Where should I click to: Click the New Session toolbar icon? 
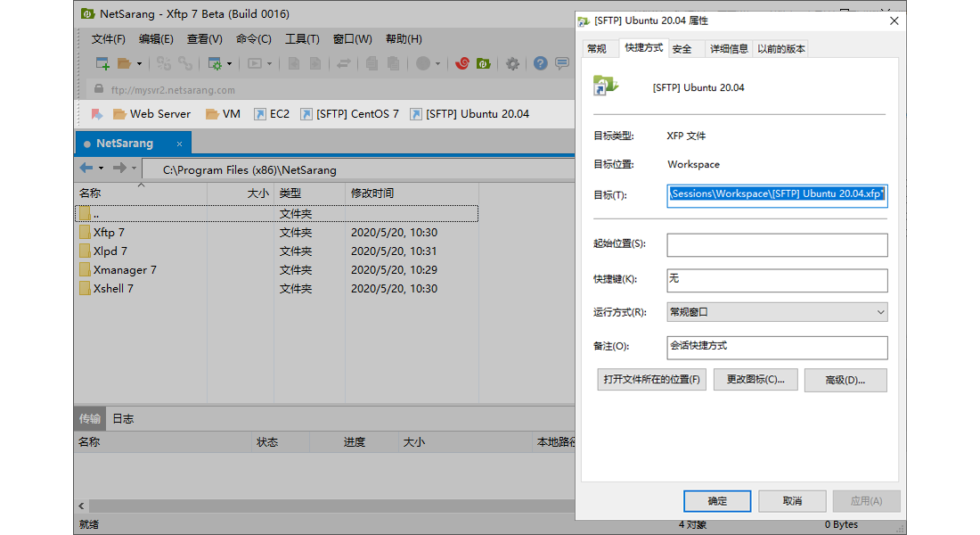[102, 63]
